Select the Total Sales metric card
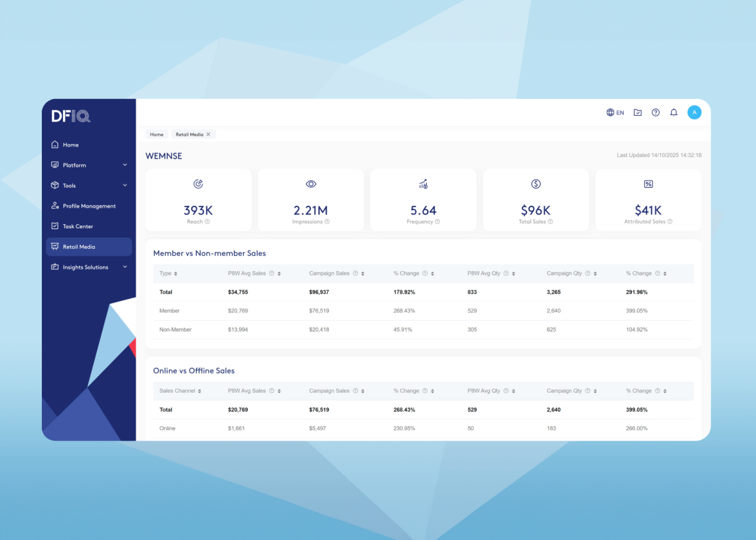Screen dimensions: 756x540 (x=535, y=200)
